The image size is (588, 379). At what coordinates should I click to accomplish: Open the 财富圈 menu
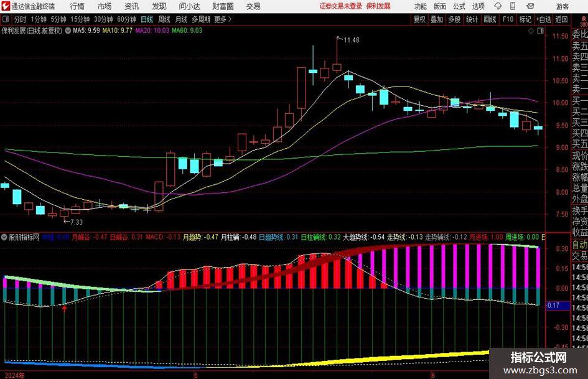pos(223,6)
